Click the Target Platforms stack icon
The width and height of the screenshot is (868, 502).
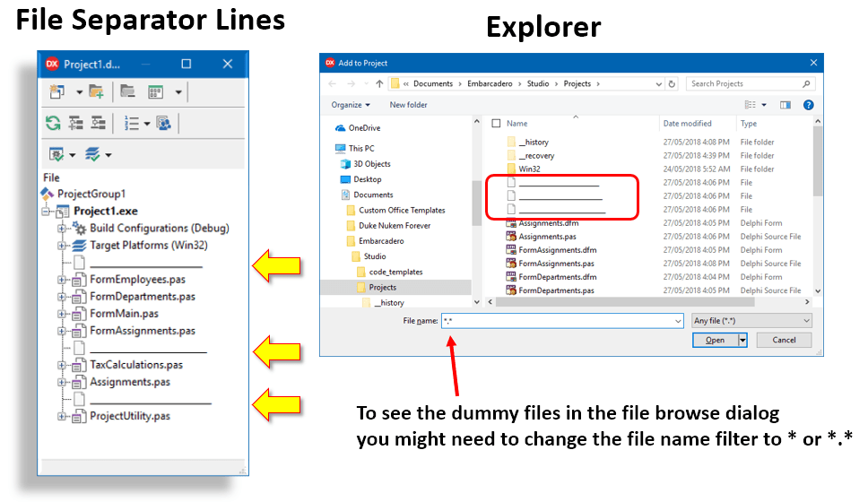pos(80,246)
